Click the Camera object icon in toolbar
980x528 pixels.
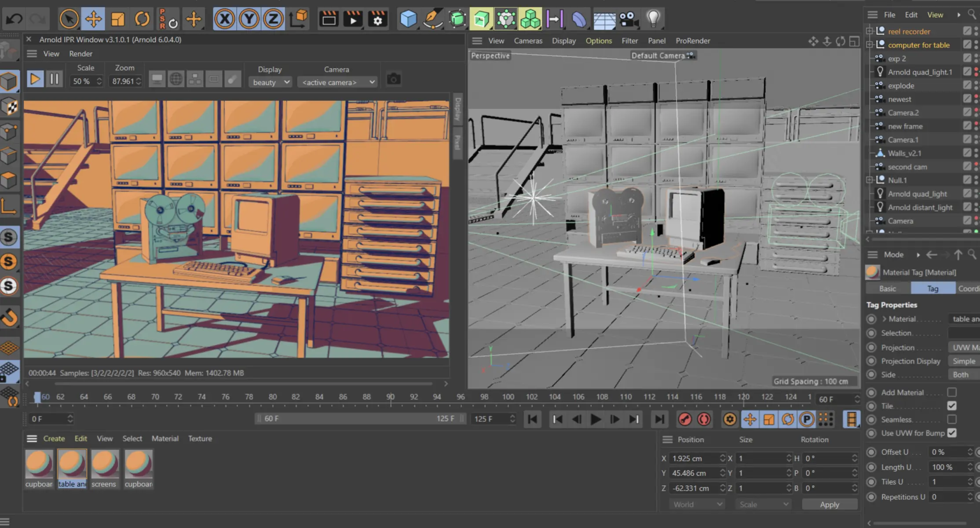[x=629, y=19]
